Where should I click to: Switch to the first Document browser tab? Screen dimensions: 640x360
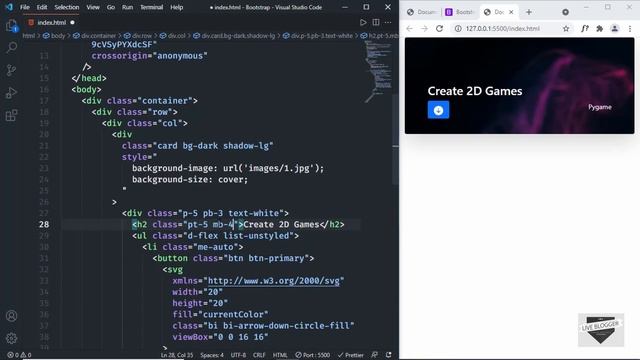pyautogui.click(x=422, y=12)
